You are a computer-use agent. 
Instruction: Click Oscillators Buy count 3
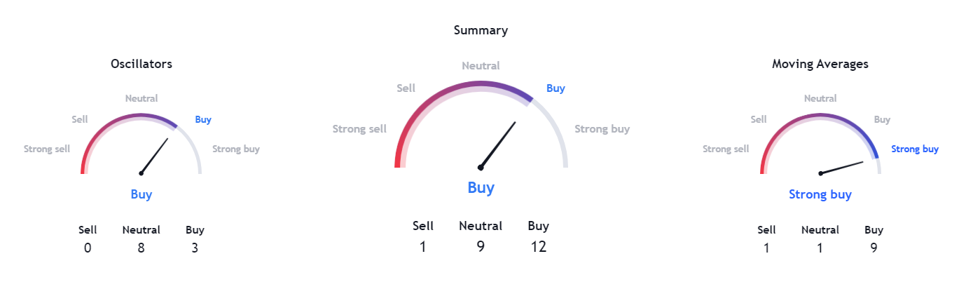click(x=195, y=248)
